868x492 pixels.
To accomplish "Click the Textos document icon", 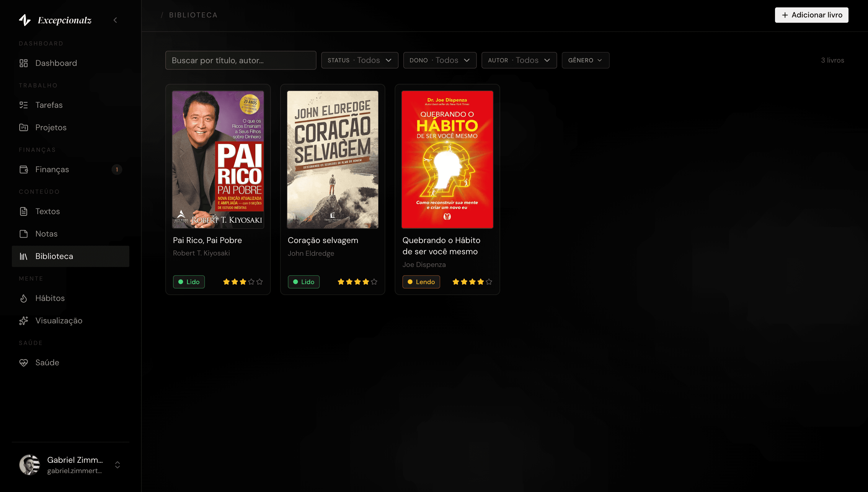I will (24, 211).
